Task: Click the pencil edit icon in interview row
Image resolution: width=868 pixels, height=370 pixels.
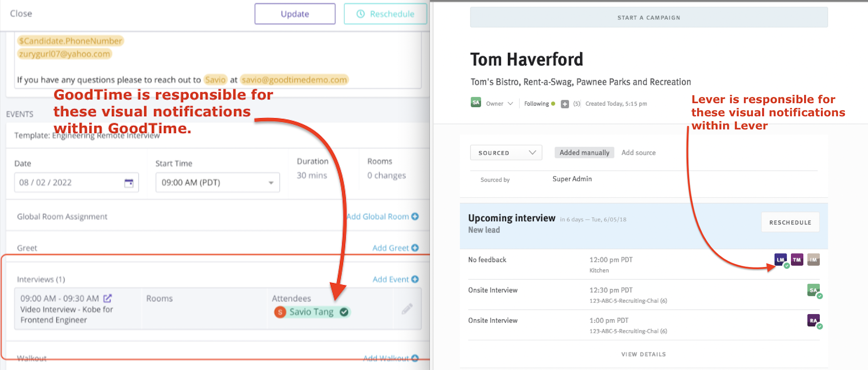Action: (x=407, y=309)
